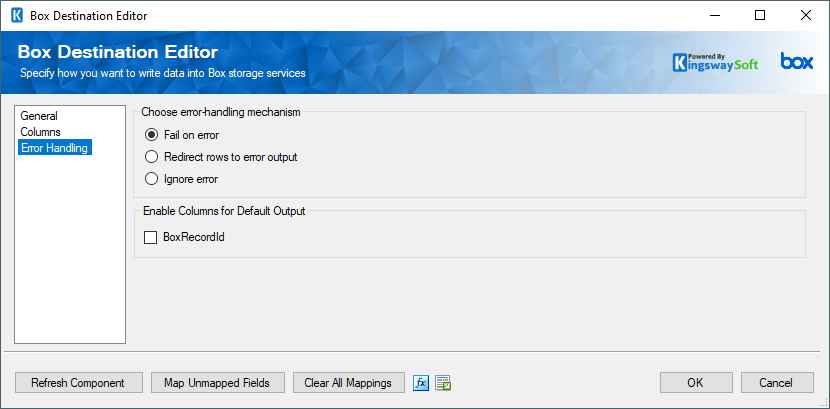Click the K app icon in title bar
This screenshot has width=830, height=409.
[17, 16]
